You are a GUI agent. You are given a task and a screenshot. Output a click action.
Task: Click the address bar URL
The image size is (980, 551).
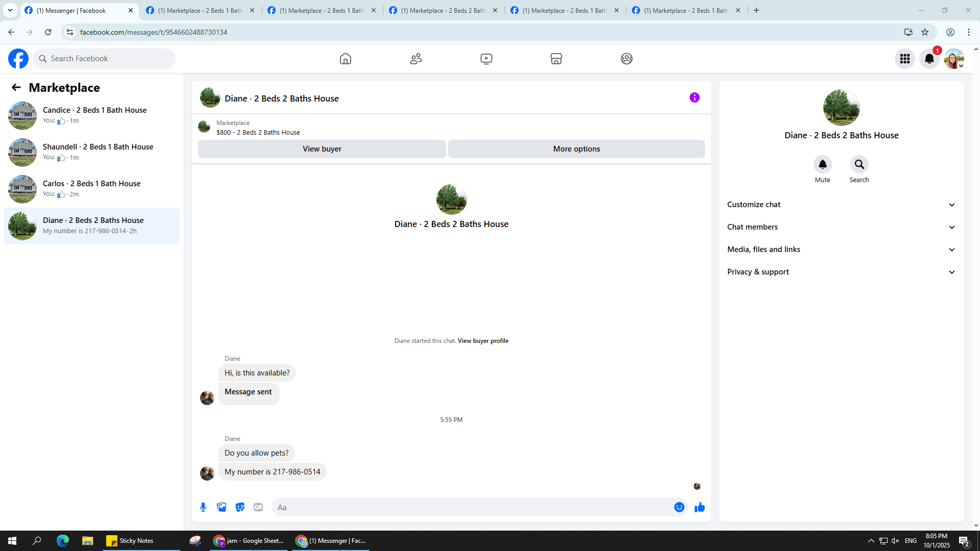[154, 32]
